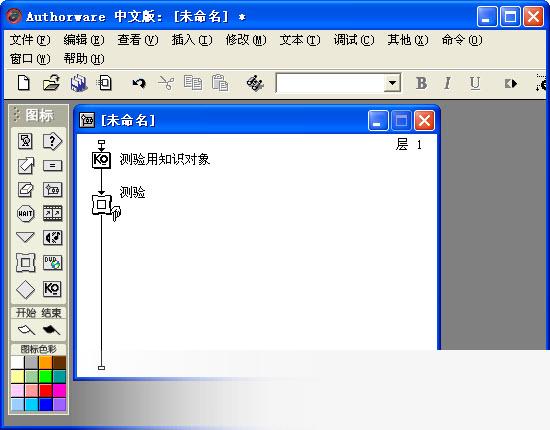Pick the black Stop flag
Image resolution: width=550 pixels, height=430 pixels.
click(51, 330)
